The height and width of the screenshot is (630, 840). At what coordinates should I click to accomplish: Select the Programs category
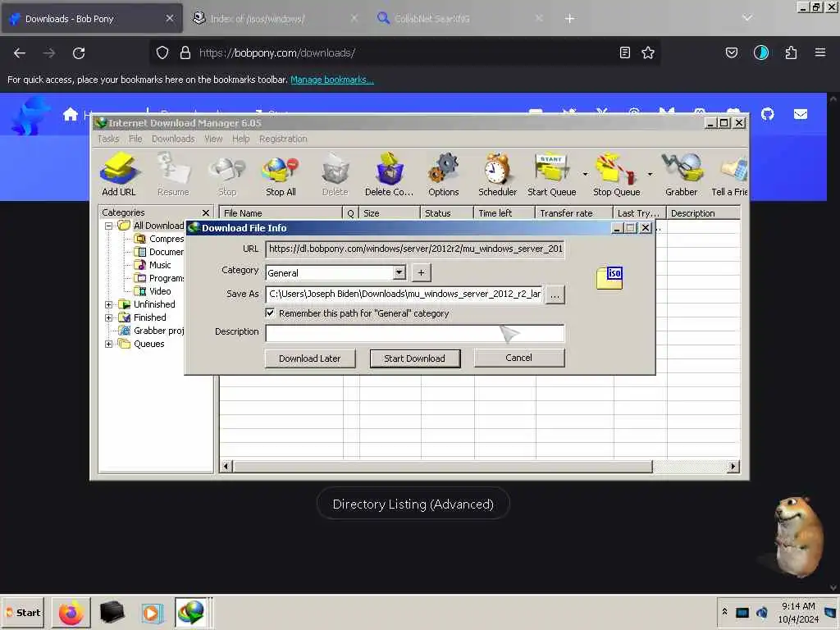(x=159, y=278)
